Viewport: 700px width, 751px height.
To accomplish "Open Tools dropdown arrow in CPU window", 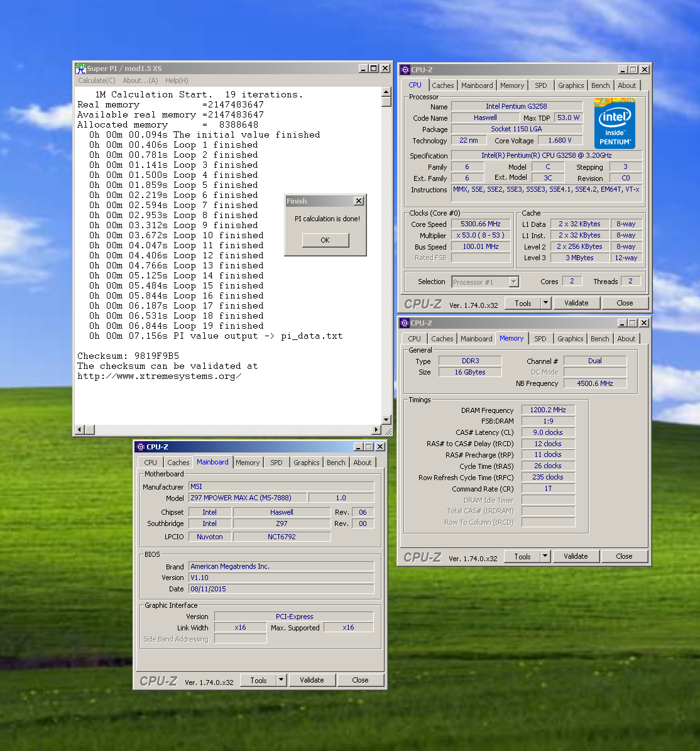I will click(x=546, y=303).
